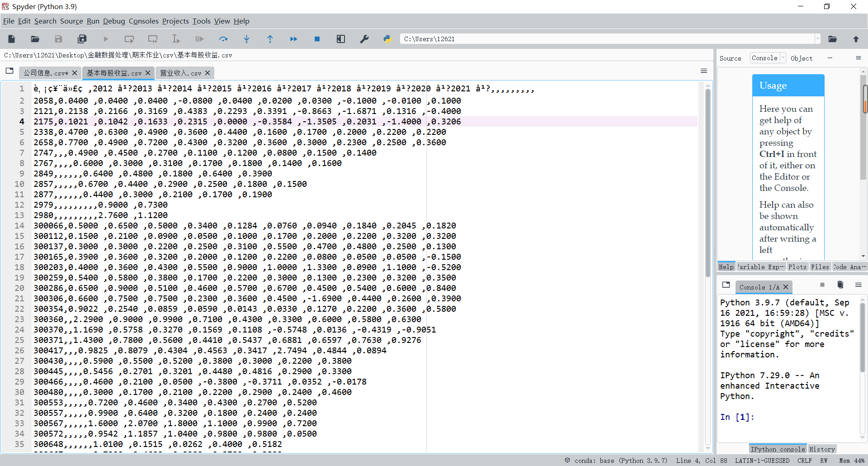Open the Debug menu
The height and width of the screenshot is (466, 868).
(114, 21)
